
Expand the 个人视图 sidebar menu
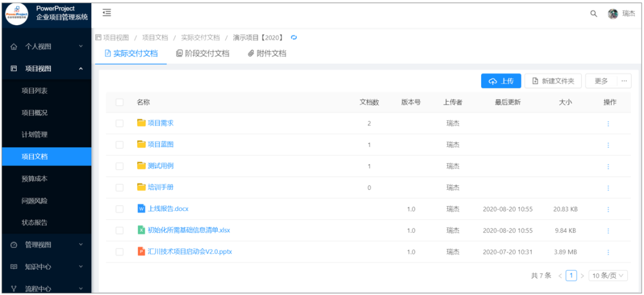47,47
